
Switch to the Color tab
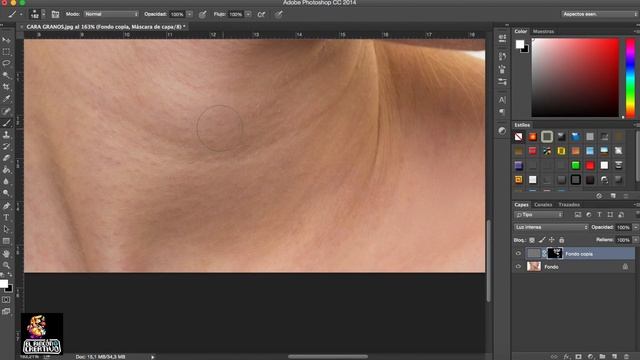(520, 31)
